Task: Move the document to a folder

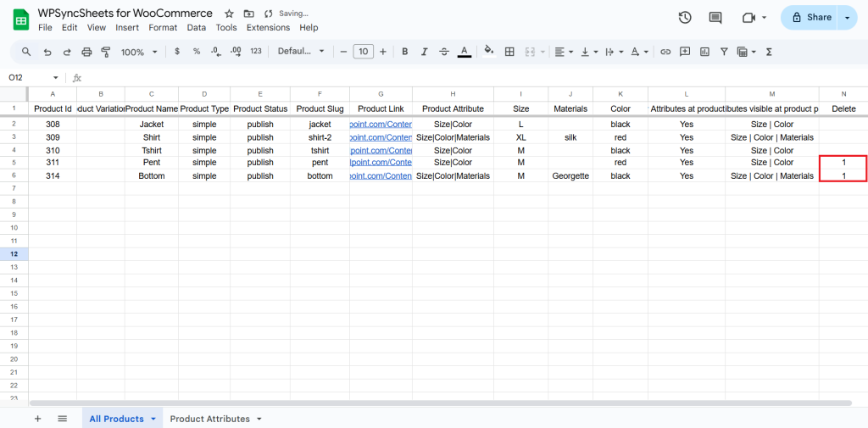Action: pos(248,14)
